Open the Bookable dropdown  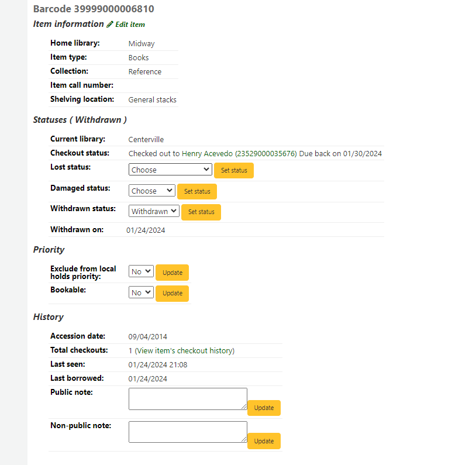coord(141,292)
